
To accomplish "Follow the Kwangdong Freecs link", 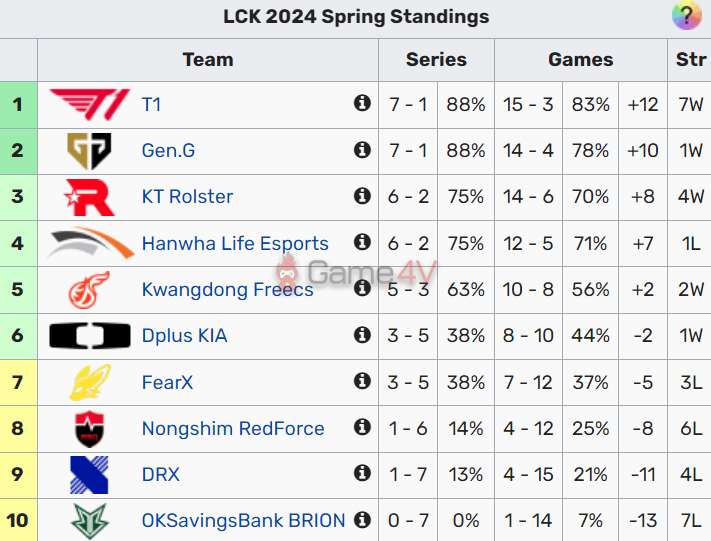I will click(227, 289).
